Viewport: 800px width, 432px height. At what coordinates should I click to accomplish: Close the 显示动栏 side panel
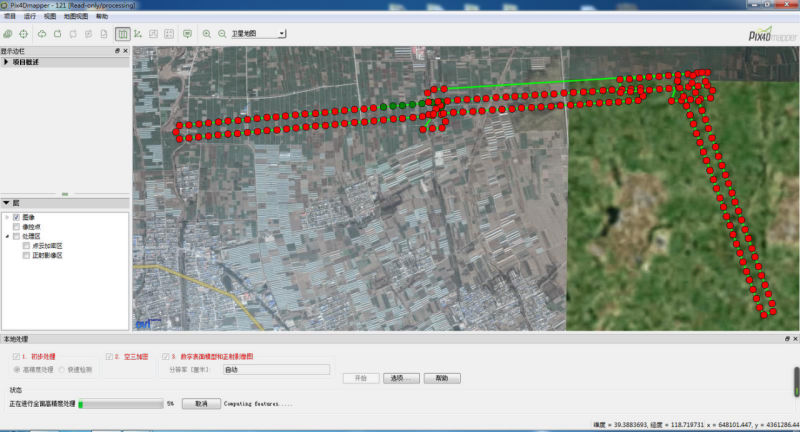click(x=126, y=50)
